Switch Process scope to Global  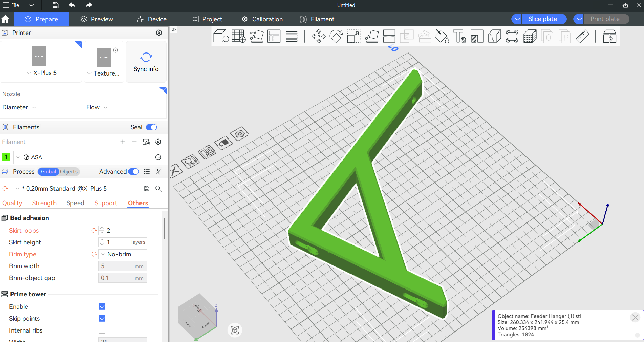click(x=48, y=172)
